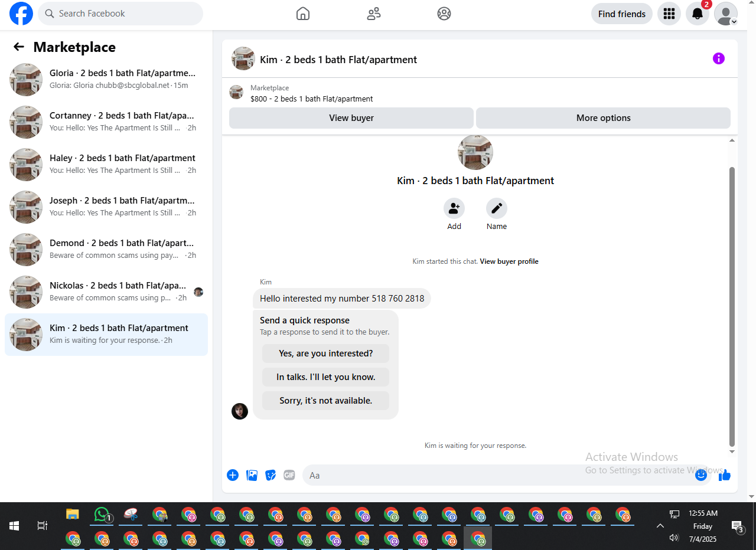Click the Find friends button
This screenshot has width=756, height=550.
[622, 14]
